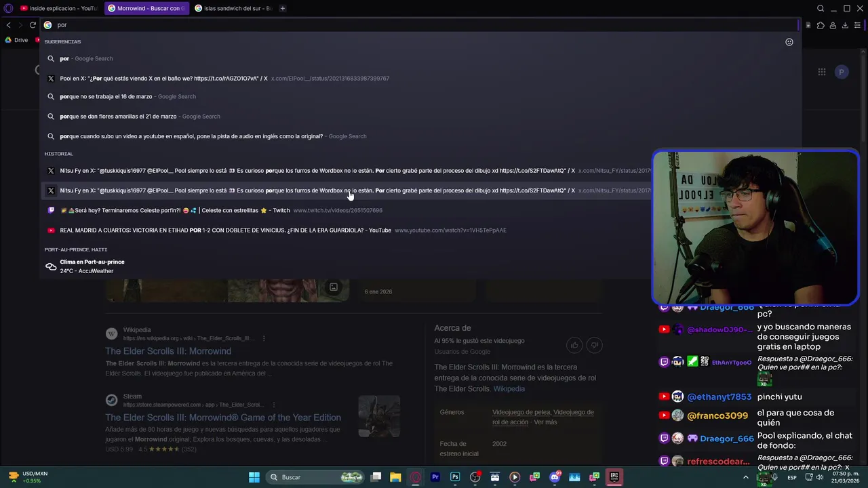Click the Steam result game thumbnail
Viewport: 868px width, 488px height.
click(x=379, y=416)
